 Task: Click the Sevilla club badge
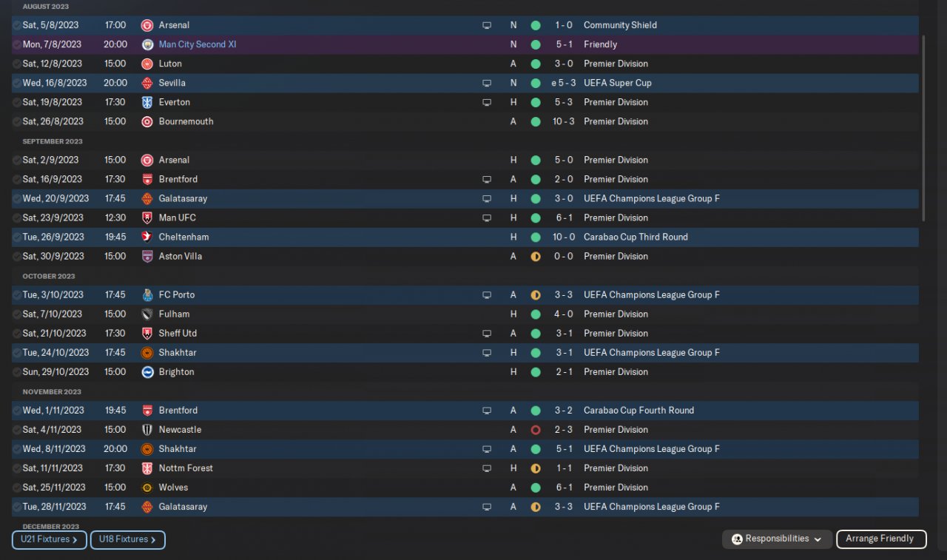(147, 83)
